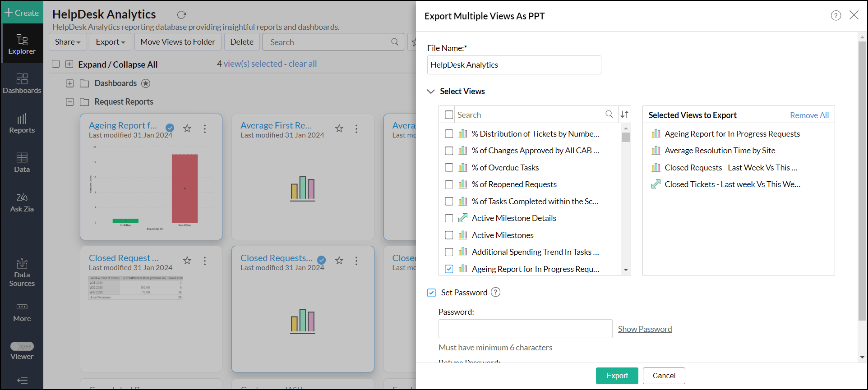Click the File Name input field
This screenshot has width=868, height=390.
click(514, 65)
